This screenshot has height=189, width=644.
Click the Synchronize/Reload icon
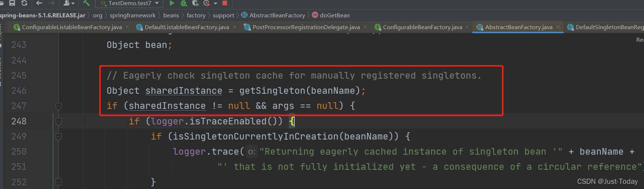coord(24,3)
